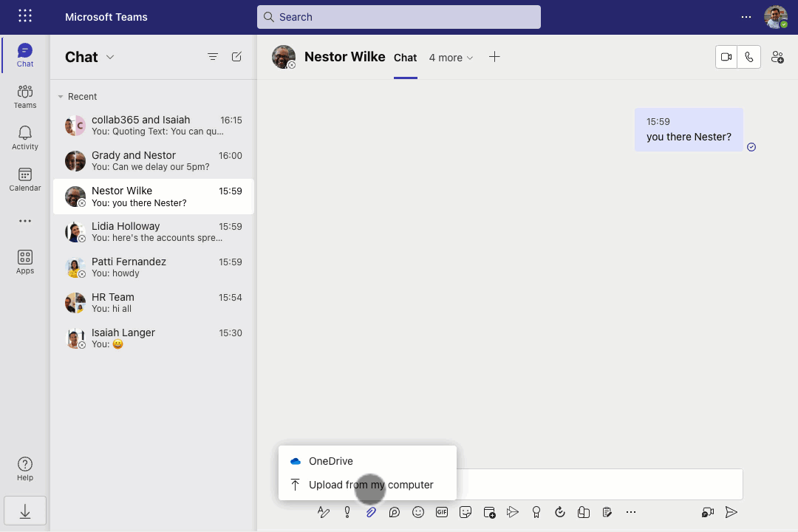Start a video call with Nestor Wilke
Viewport: 798px width, 532px height.
pyautogui.click(x=726, y=57)
